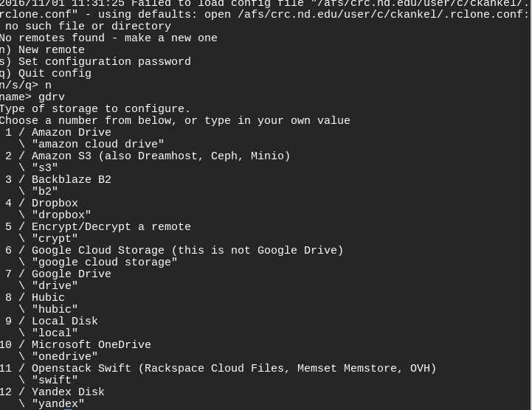Click the "n) New remote" menu line
The width and height of the screenshot is (532, 410).
[x=42, y=50]
